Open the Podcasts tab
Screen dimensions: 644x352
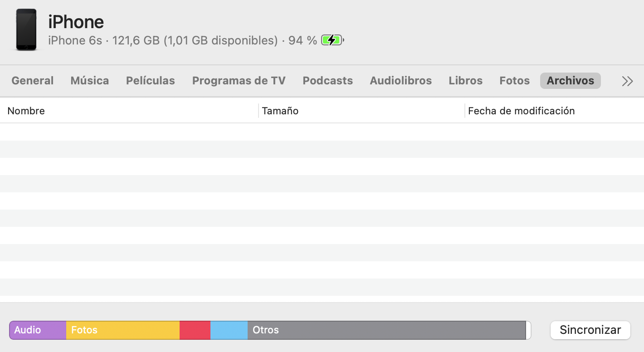point(328,81)
